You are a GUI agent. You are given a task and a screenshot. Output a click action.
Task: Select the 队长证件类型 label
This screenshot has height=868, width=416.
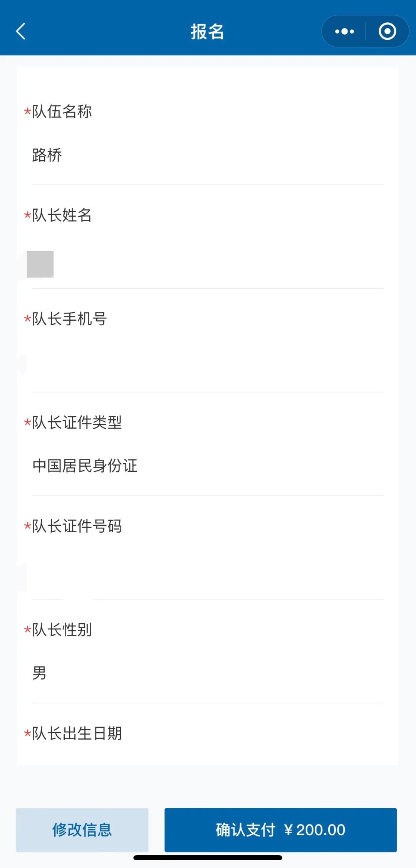(77, 422)
